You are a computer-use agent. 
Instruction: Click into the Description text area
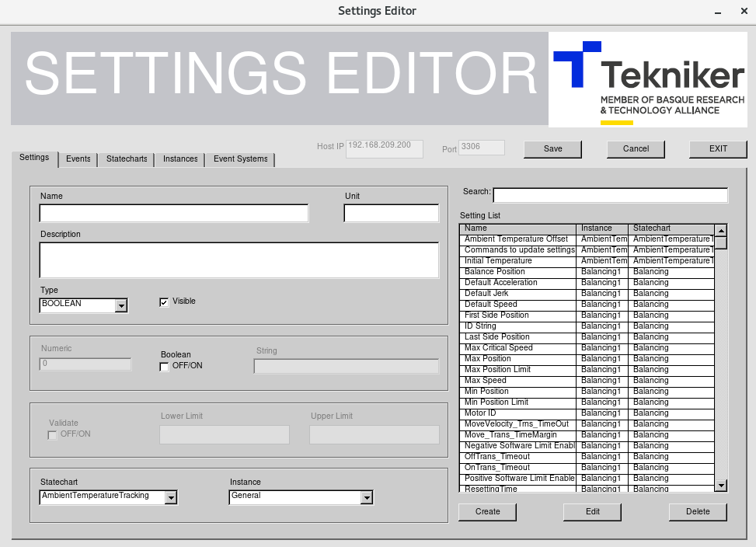239,260
